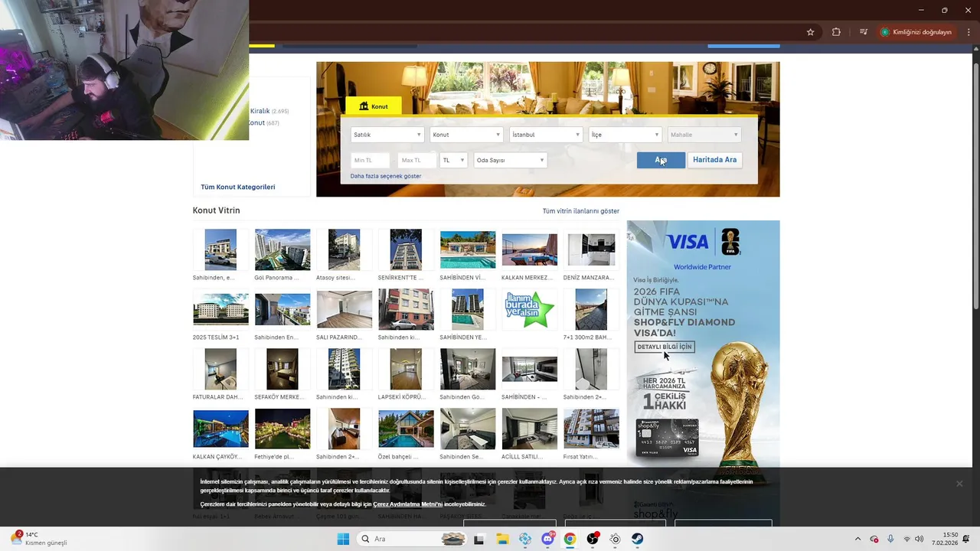Show hidden system tray icons

pyautogui.click(x=857, y=539)
